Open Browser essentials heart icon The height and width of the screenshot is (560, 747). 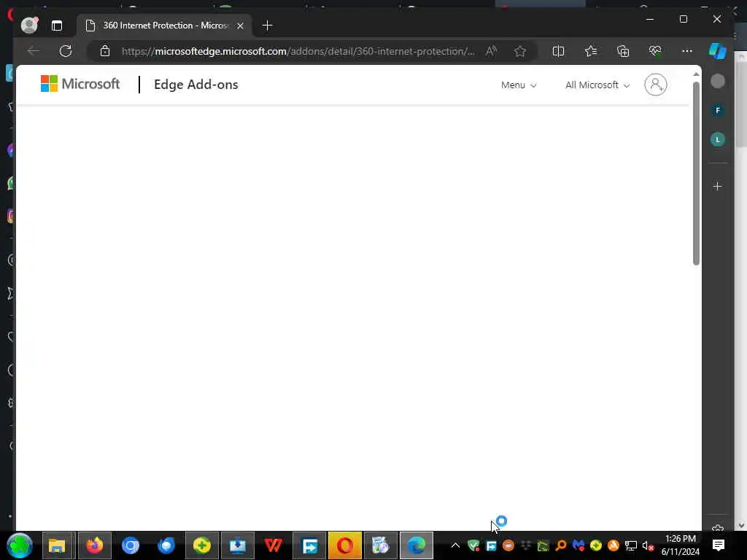pyautogui.click(x=655, y=51)
